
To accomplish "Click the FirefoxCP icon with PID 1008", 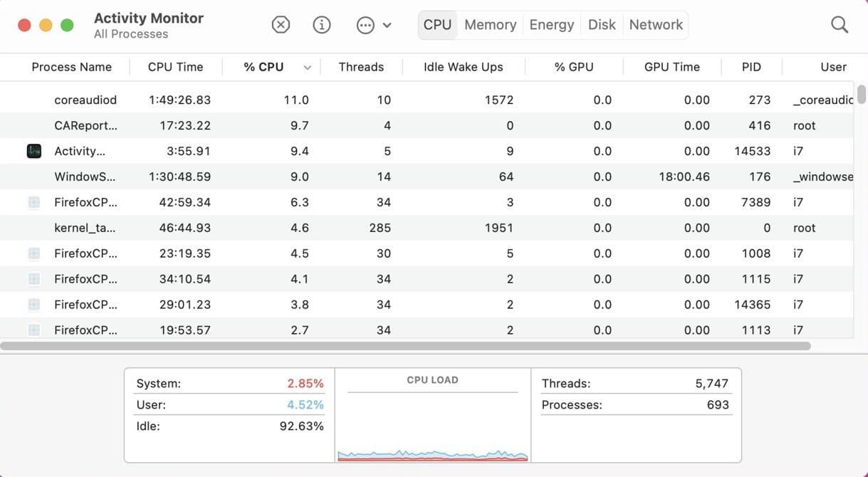I will pos(33,253).
